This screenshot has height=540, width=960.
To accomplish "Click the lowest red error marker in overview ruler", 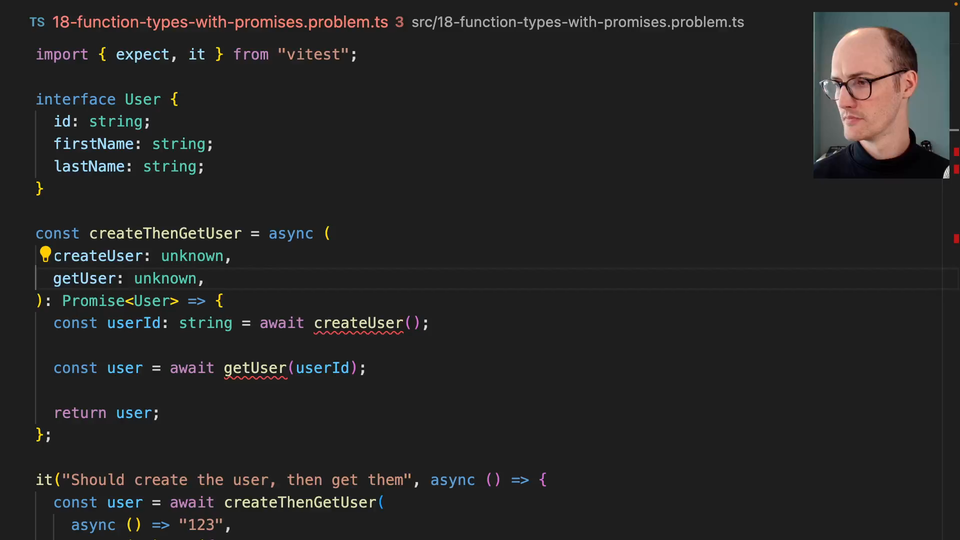I will coord(956,239).
